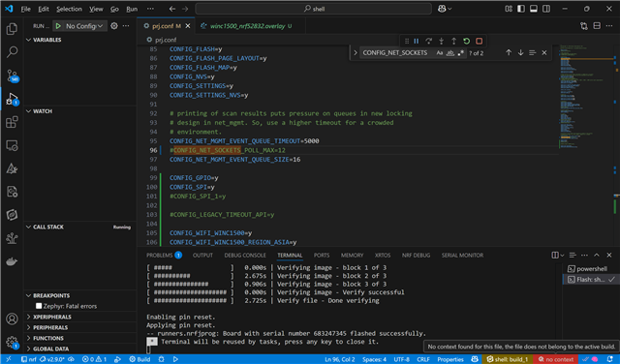This screenshot has height=364, width=620.
Task: Open Ln 96, Col 2 go-to-line
Action: tap(340, 359)
